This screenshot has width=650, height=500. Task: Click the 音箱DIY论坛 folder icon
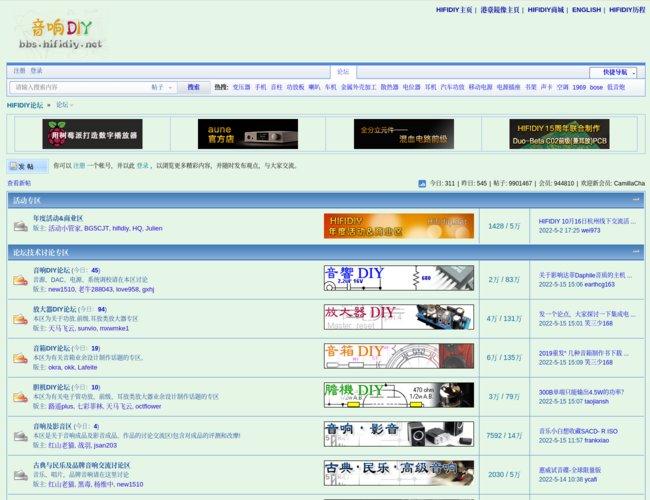coord(20,358)
